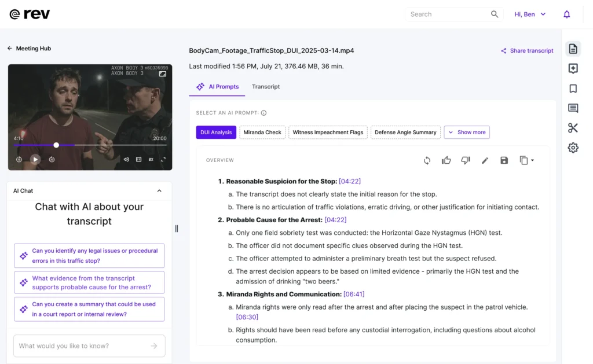This screenshot has width=593, height=364.
Task: Click Share transcript link
Action: pyautogui.click(x=527, y=51)
